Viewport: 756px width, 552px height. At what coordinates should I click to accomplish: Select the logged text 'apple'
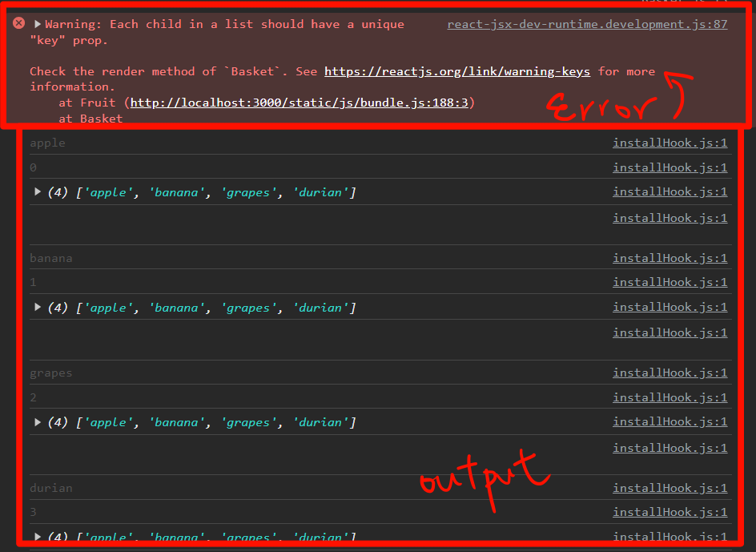[x=47, y=143]
